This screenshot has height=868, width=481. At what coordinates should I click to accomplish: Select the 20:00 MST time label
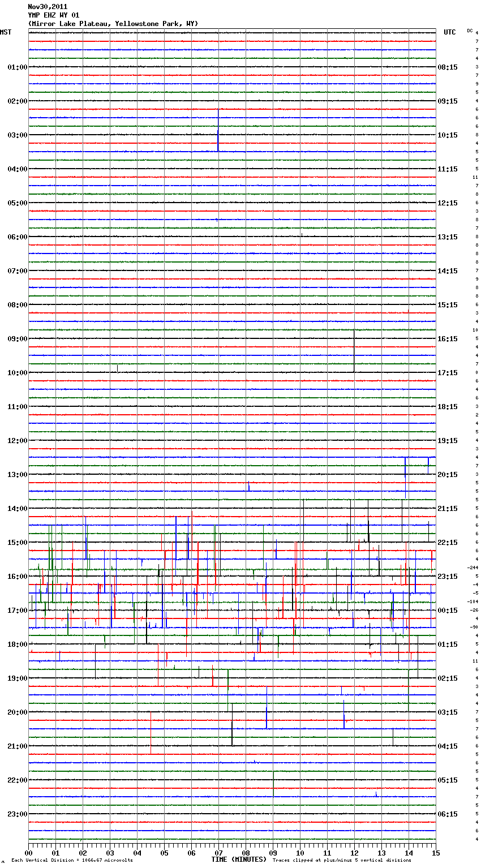[x=17, y=712]
